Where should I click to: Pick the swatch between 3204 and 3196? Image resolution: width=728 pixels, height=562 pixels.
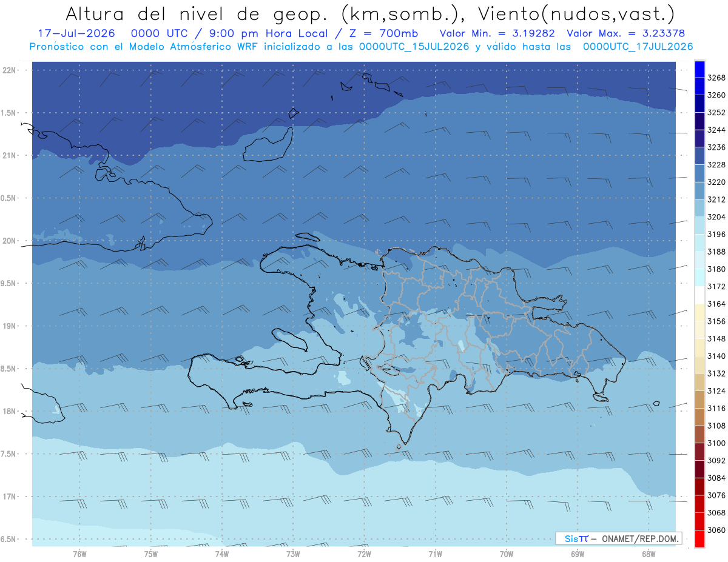click(699, 226)
